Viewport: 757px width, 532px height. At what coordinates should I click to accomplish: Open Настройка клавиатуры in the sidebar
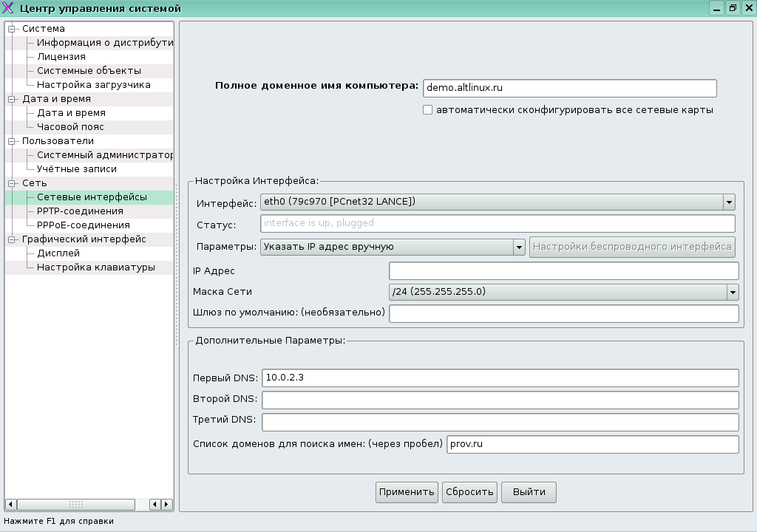click(x=95, y=267)
